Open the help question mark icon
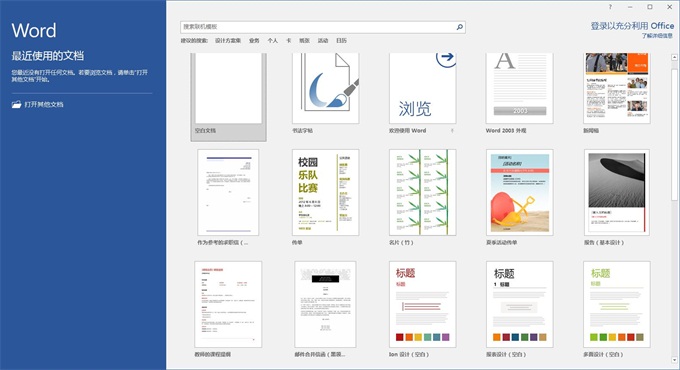 point(610,7)
